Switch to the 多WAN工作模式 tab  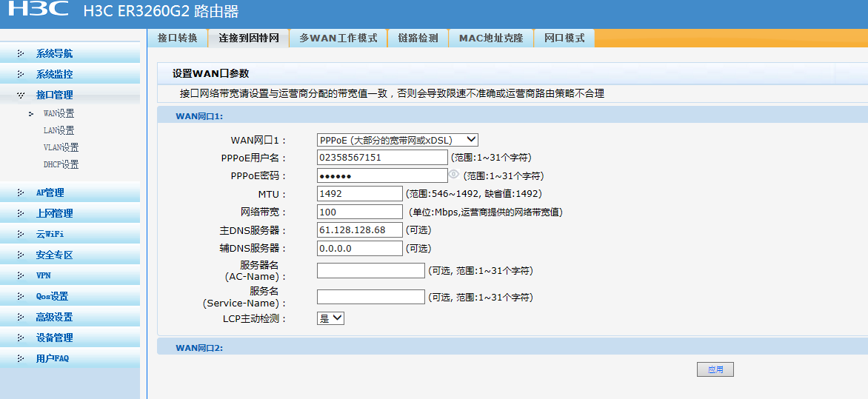point(338,38)
